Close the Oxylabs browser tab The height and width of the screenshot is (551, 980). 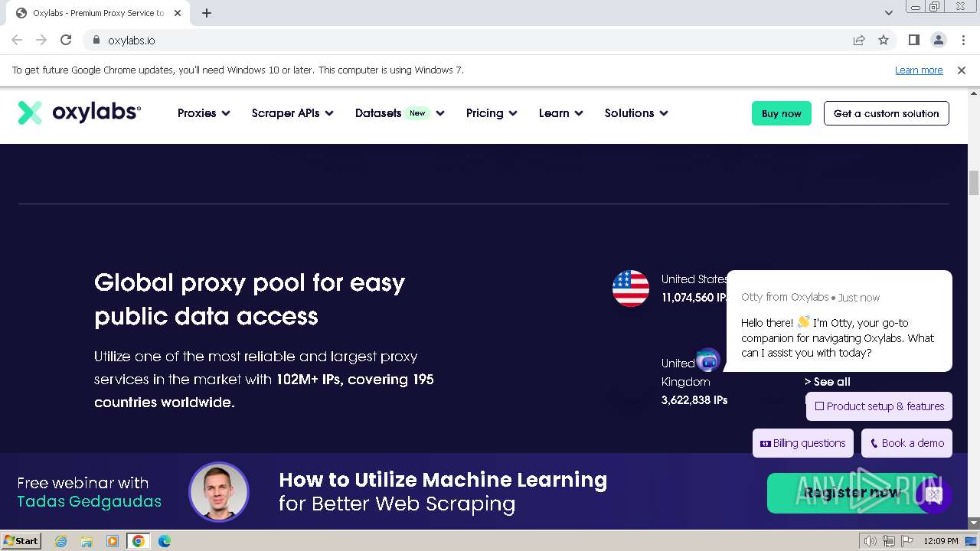click(178, 13)
